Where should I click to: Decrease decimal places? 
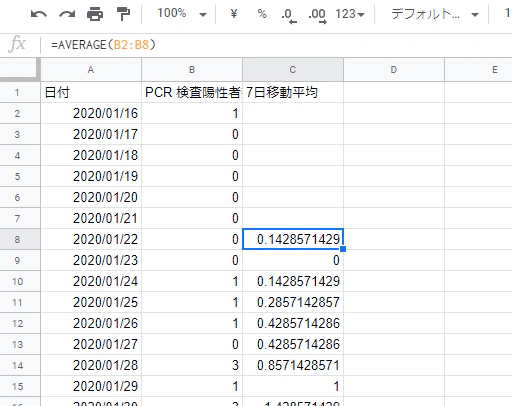(289, 15)
